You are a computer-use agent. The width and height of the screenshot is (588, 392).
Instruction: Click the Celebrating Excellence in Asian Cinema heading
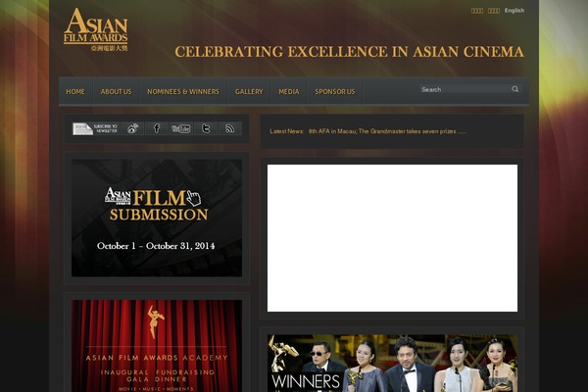(x=349, y=52)
